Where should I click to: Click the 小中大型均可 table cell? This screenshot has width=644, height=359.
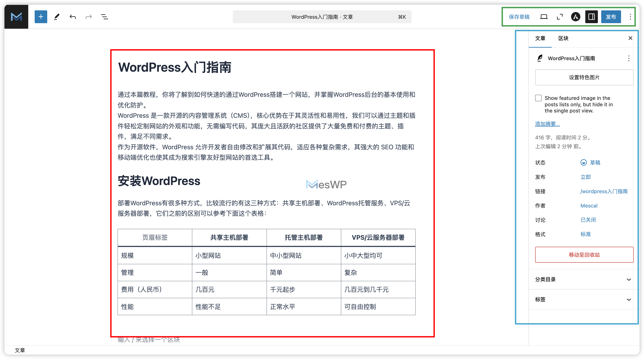click(x=378, y=256)
